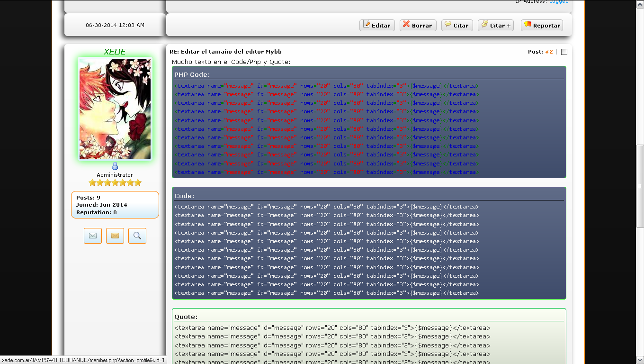Click inside the PHP Code block
Screen dimensions: 644x364
click(368, 129)
